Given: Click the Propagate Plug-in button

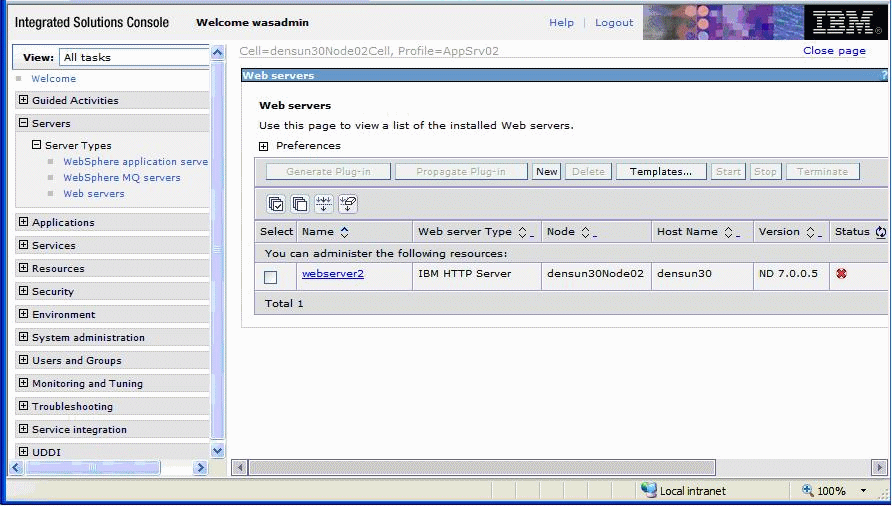Looking at the screenshot, I should [461, 171].
